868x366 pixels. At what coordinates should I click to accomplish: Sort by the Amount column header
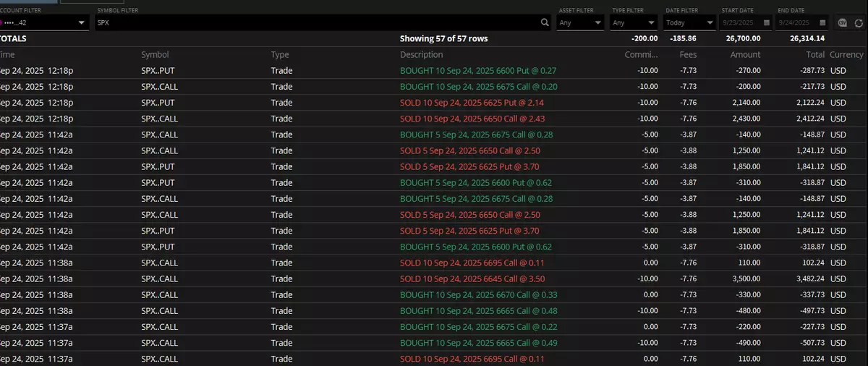(745, 54)
